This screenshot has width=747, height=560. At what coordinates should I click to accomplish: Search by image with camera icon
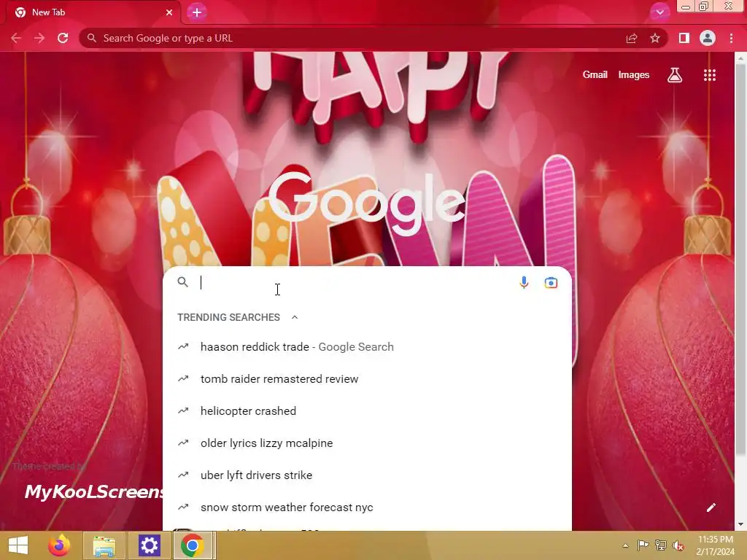tap(551, 282)
